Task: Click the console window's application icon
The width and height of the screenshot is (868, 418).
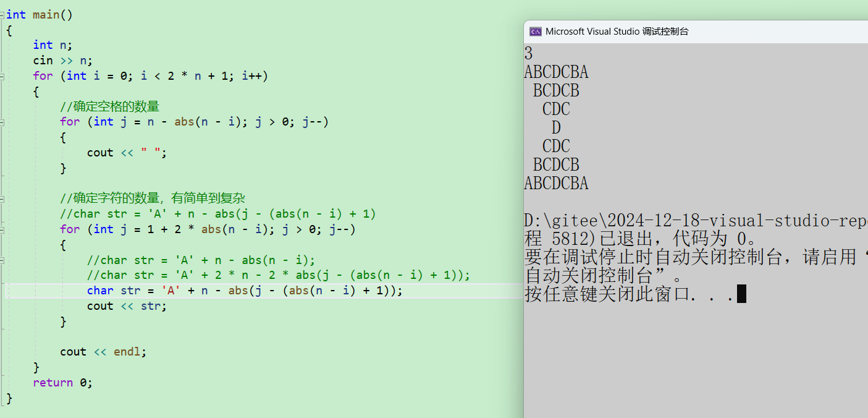Action: click(x=535, y=32)
